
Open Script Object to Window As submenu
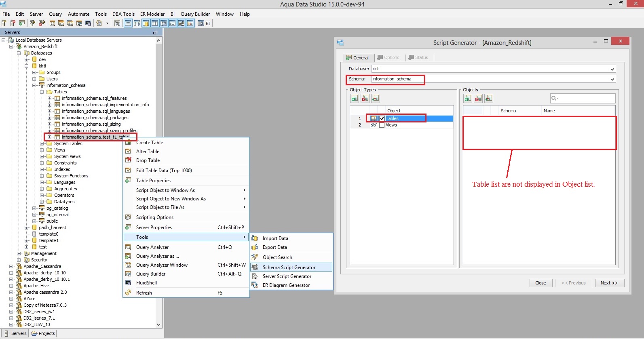coord(186,190)
